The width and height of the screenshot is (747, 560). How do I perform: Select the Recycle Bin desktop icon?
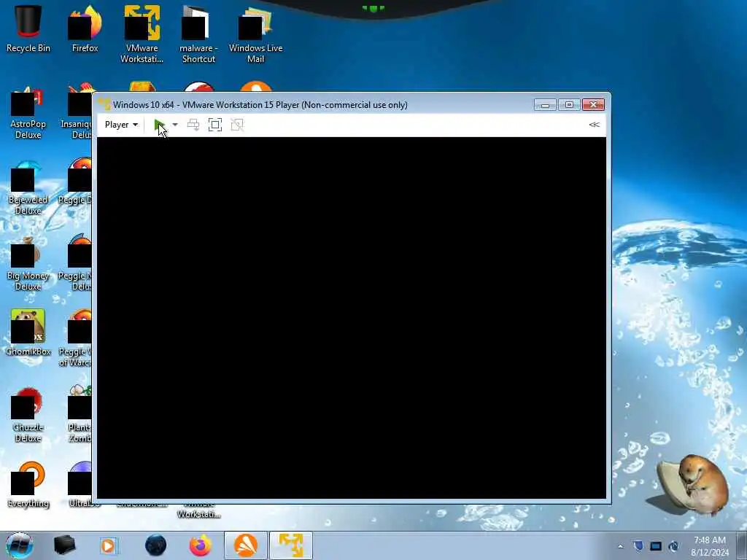point(28,29)
